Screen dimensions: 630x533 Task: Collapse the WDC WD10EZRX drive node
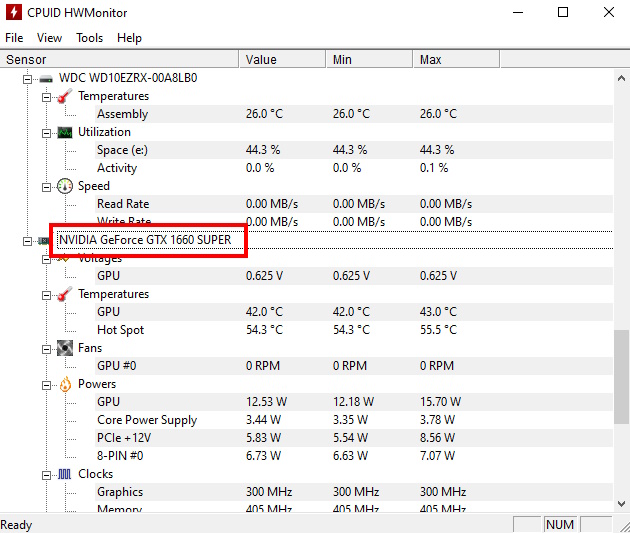point(27,79)
